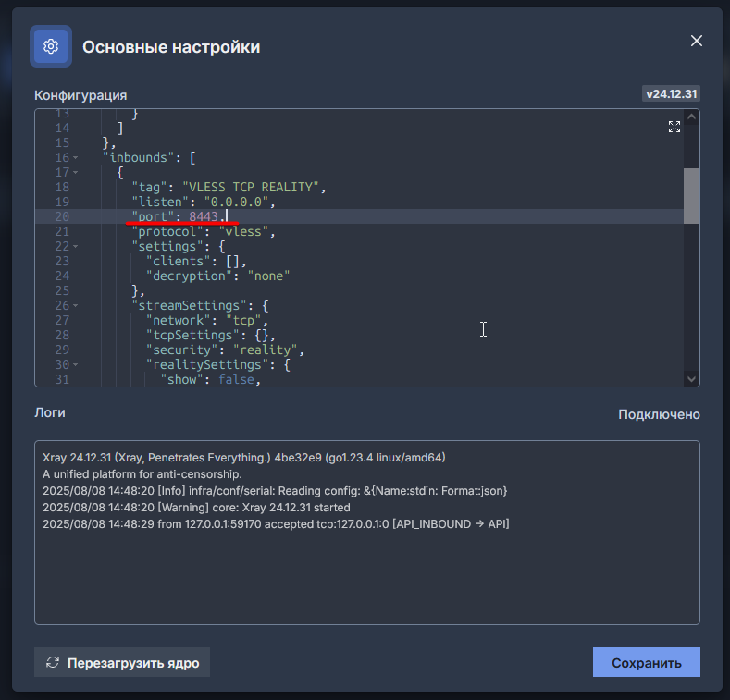Place cursor on port value 8443
The image size is (730, 700).
204,216
